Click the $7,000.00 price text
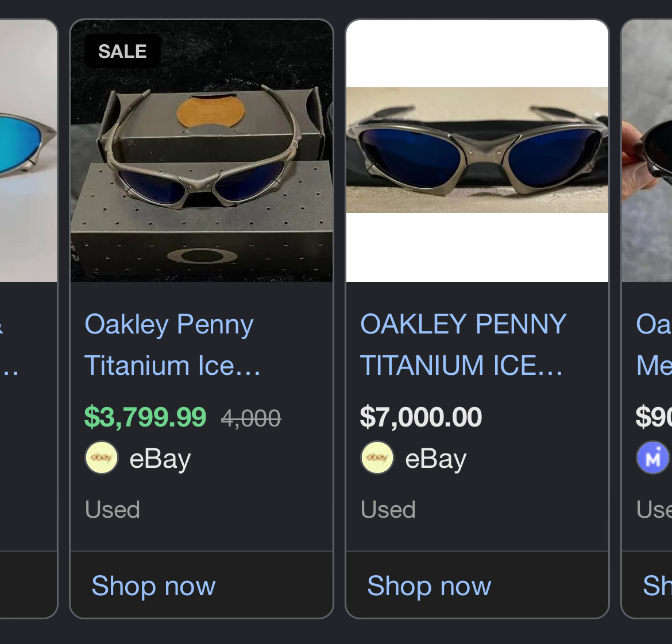This screenshot has width=672, height=644. pos(420,417)
